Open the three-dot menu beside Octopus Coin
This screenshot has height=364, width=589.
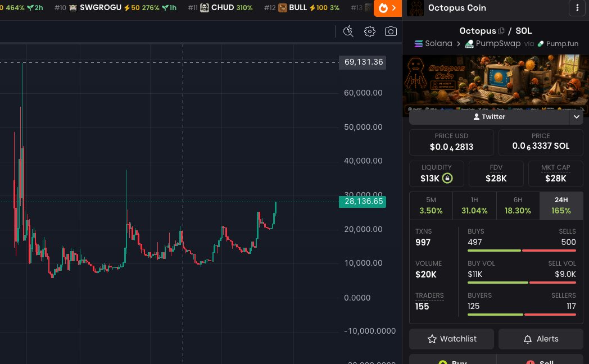pos(577,8)
